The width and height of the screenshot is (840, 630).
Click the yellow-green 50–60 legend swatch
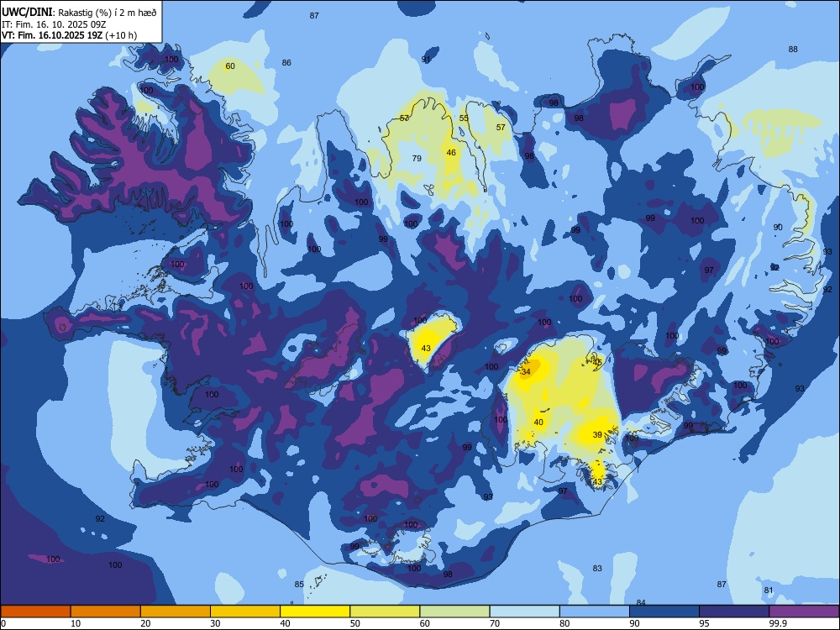pos(385,612)
